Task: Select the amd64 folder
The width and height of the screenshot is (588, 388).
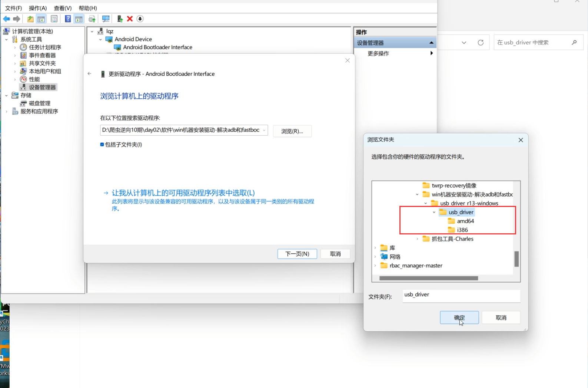Action: coord(465,221)
